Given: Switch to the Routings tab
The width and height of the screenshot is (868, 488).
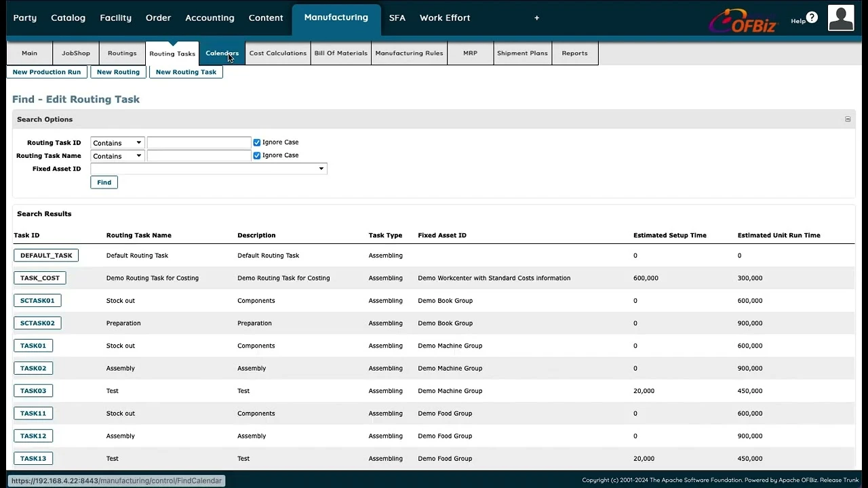Looking at the screenshot, I should (122, 53).
